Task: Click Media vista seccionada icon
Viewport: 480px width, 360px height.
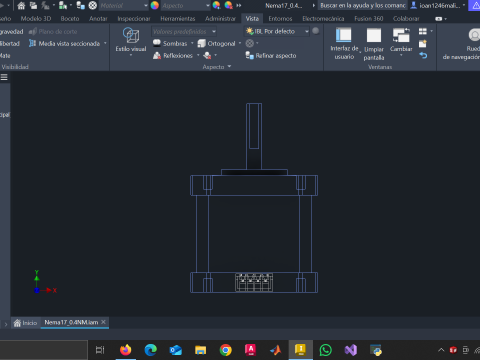Action: [x=32, y=43]
